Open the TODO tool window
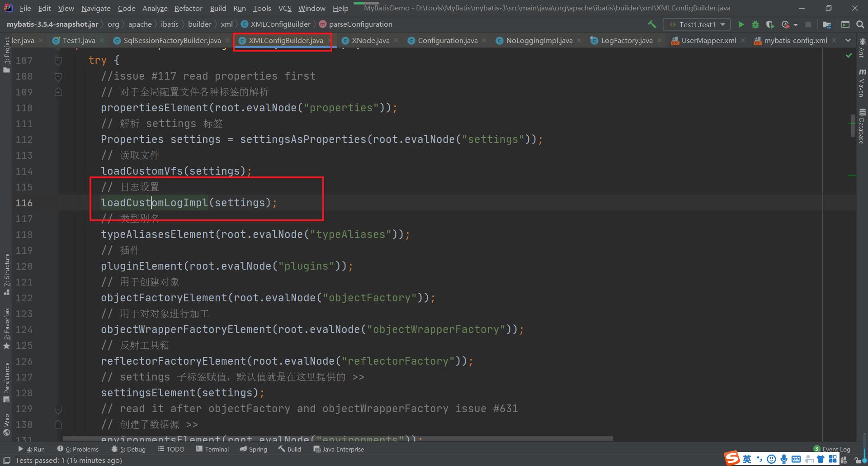This screenshot has height=466, width=868. pos(171,449)
